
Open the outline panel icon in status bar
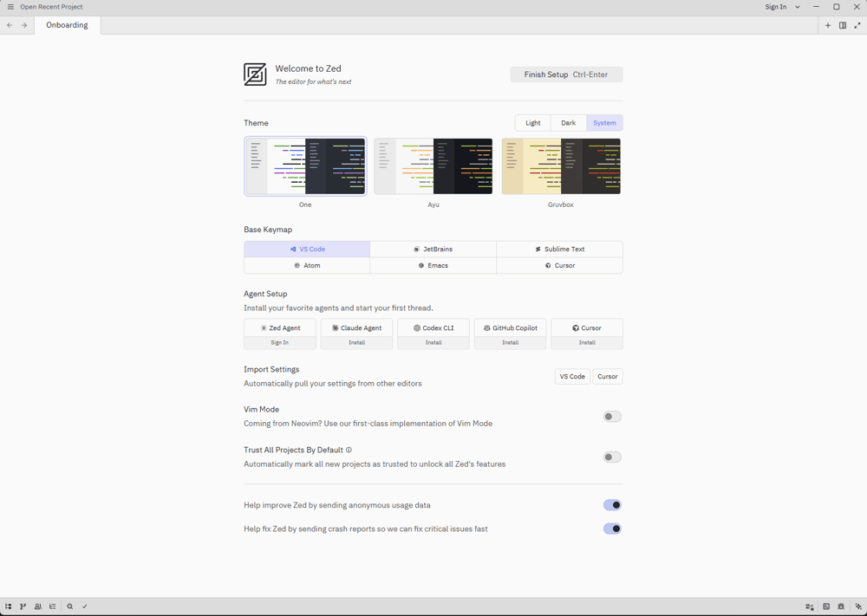[52, 606]
